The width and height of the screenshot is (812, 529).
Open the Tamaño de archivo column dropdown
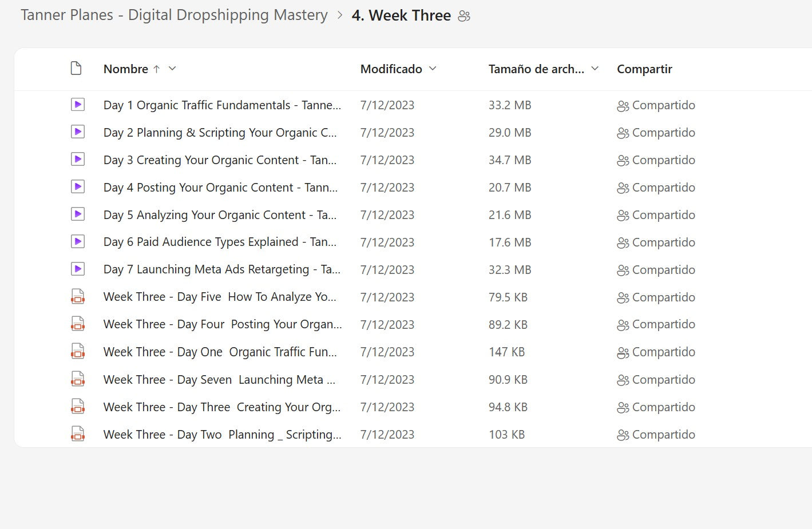(595, 69)
